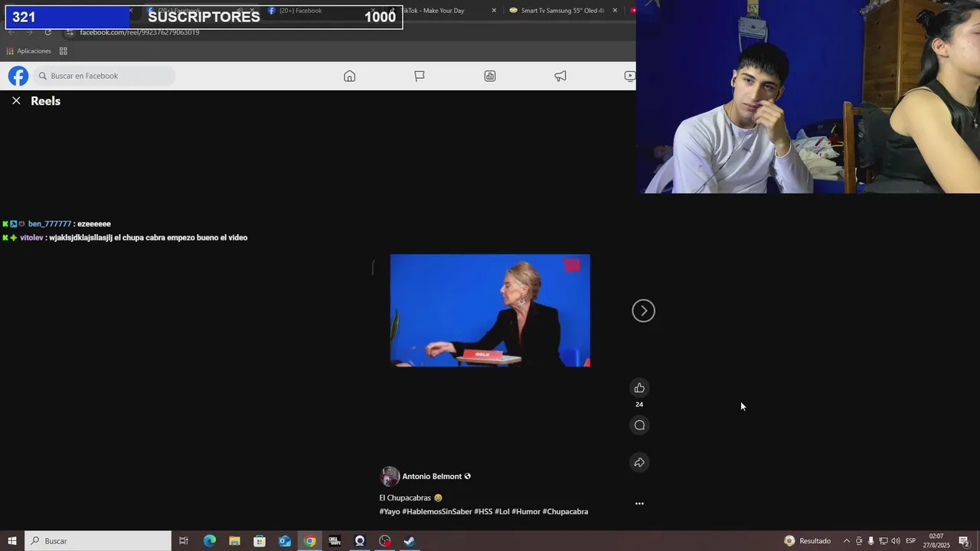Open Microsoft Store from the taskbar

[x=260, y=541]
